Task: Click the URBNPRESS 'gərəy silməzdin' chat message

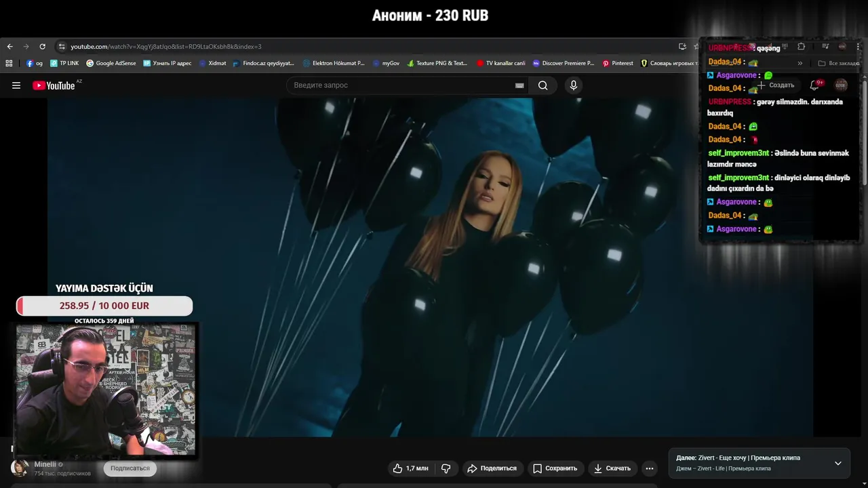Action: point(775,107)
